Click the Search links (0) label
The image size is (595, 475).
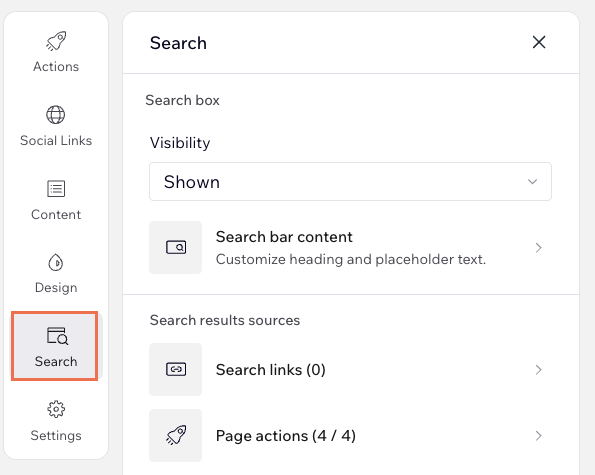271,370
